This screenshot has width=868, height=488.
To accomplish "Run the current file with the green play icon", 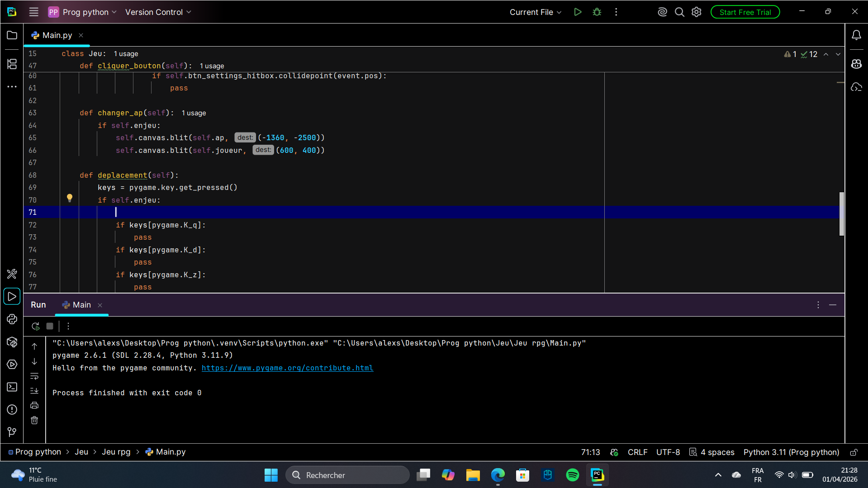I will [x=578, y=12].
